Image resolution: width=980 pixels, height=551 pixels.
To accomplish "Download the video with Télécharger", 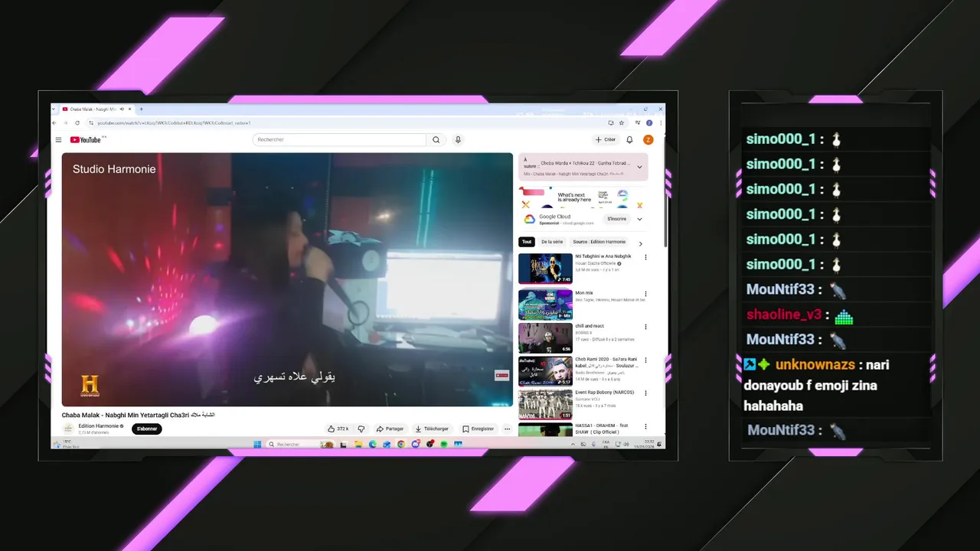I will pyautogui.click(x=433, y=429).
